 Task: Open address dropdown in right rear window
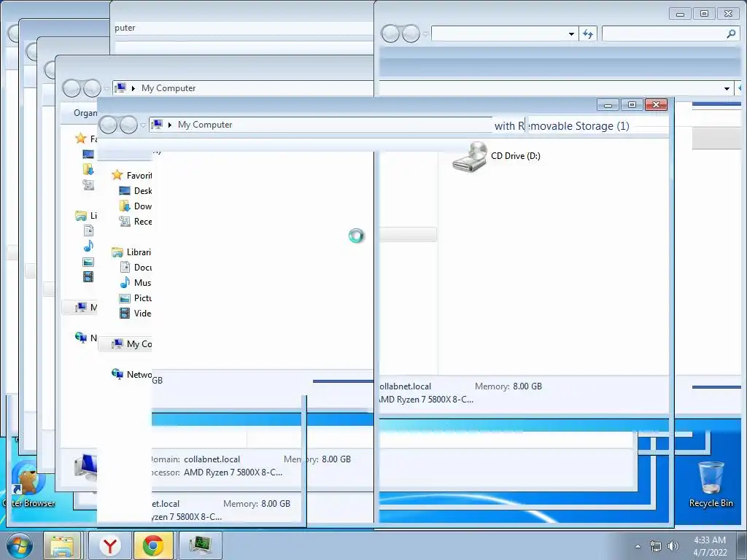coord(571,34)
